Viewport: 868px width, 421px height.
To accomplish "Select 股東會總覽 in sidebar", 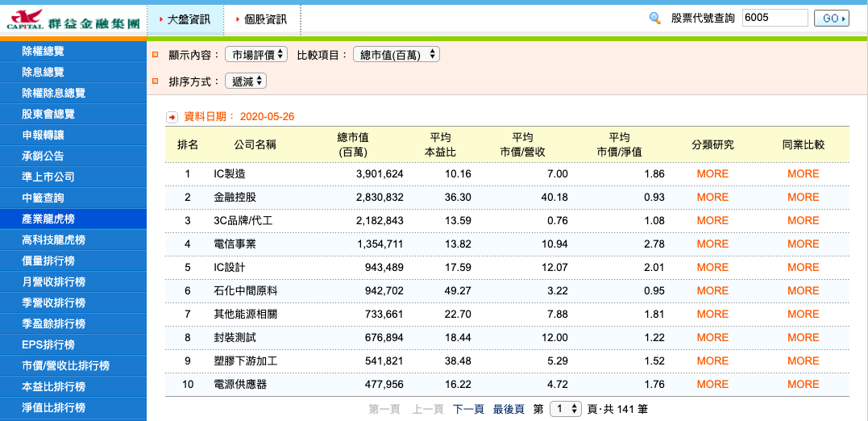I will click(73, 114).
